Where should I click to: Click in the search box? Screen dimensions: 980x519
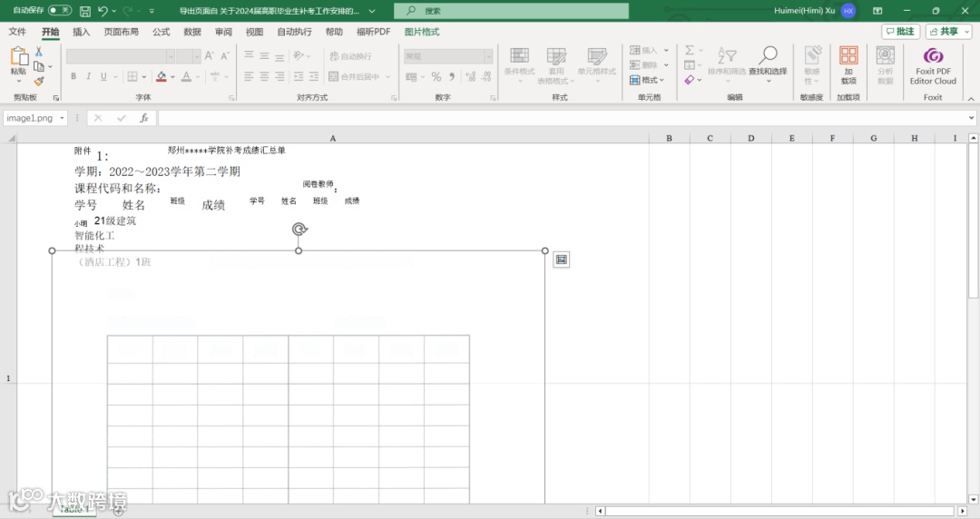[511, 11]
